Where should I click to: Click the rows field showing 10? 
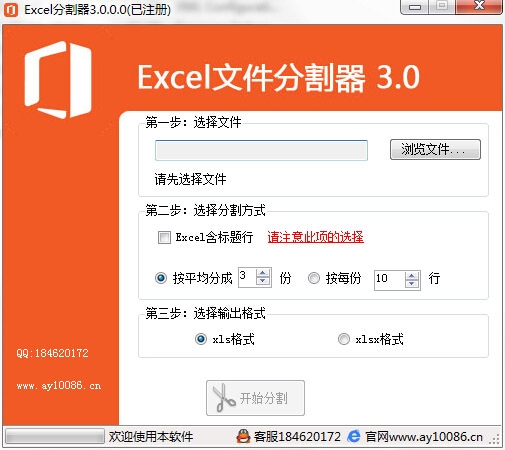pyautogui.click(x=389, y=280)
